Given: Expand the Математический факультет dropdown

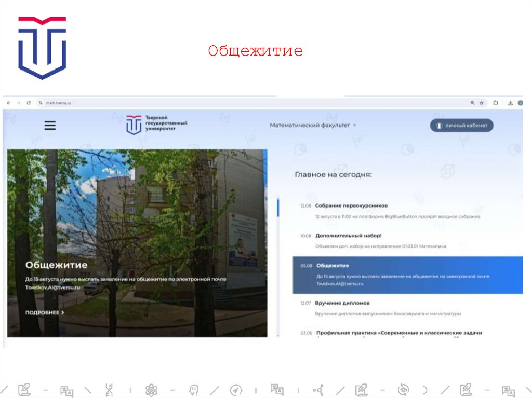Looking at the screenshot, I should pos(313,125).
